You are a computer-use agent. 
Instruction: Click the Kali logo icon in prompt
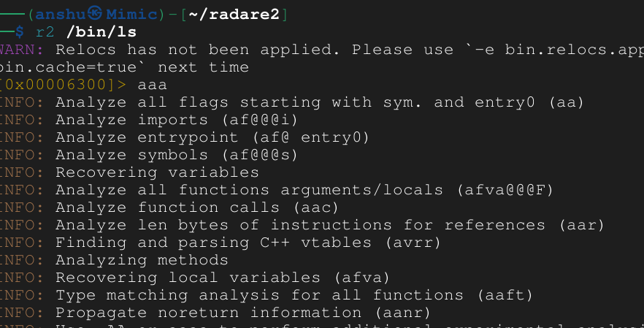(96, 14)
